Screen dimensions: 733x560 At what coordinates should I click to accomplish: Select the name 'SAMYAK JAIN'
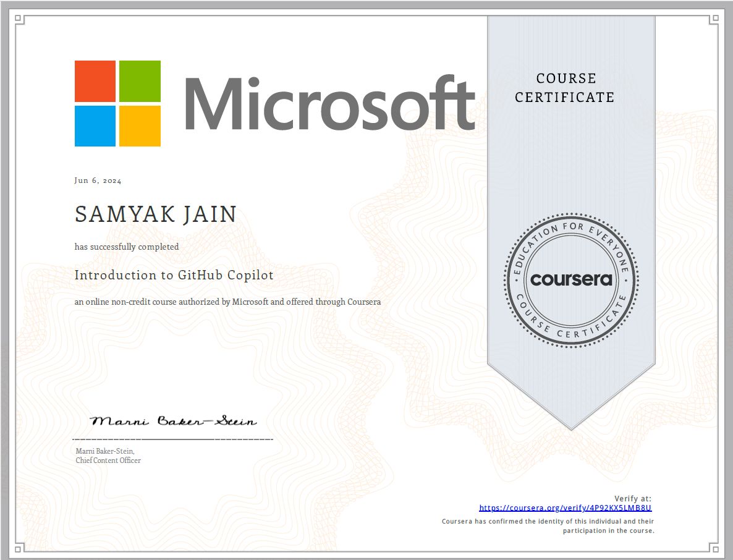click(156, 214)
